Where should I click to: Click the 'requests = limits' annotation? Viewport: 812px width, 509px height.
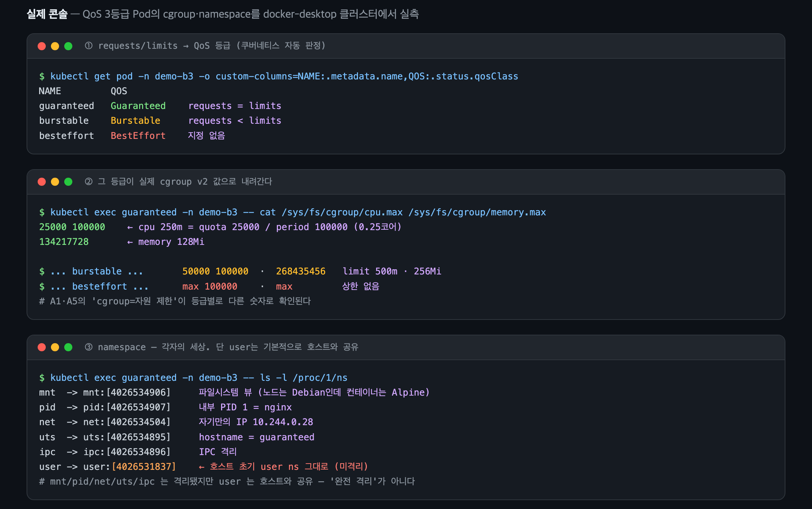tap(235, 106)
